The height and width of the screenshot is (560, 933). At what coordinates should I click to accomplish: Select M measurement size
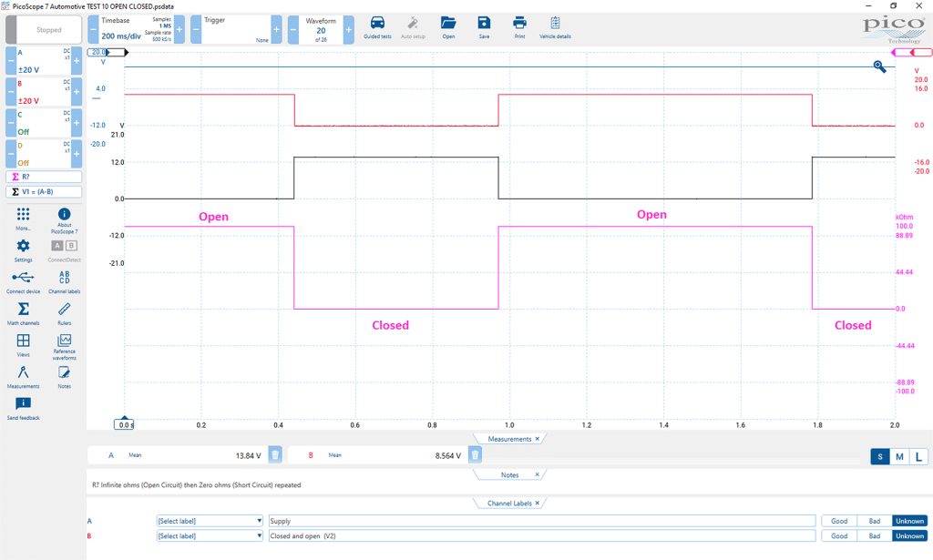[x=899, y=456]
